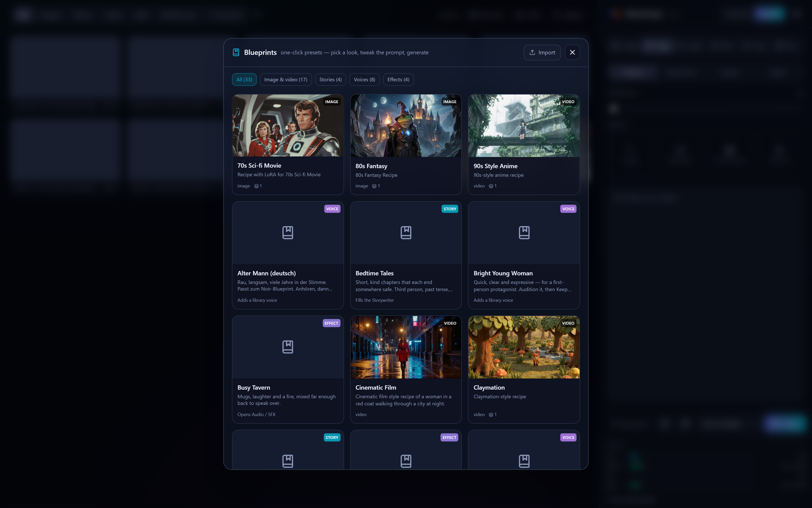
Task: Select the "Alter Mann (deutsch)" title
Action: tap(266, 274)
